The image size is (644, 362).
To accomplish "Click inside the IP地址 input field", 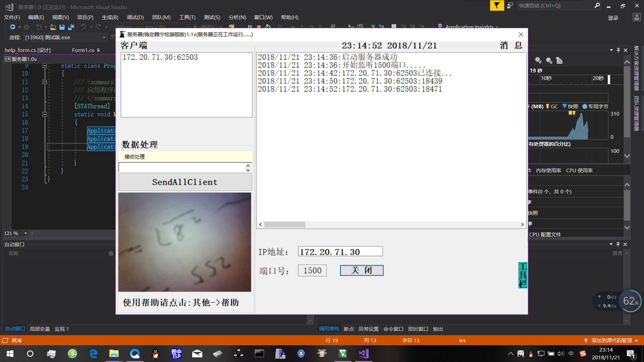I will [x=340, y=251].
